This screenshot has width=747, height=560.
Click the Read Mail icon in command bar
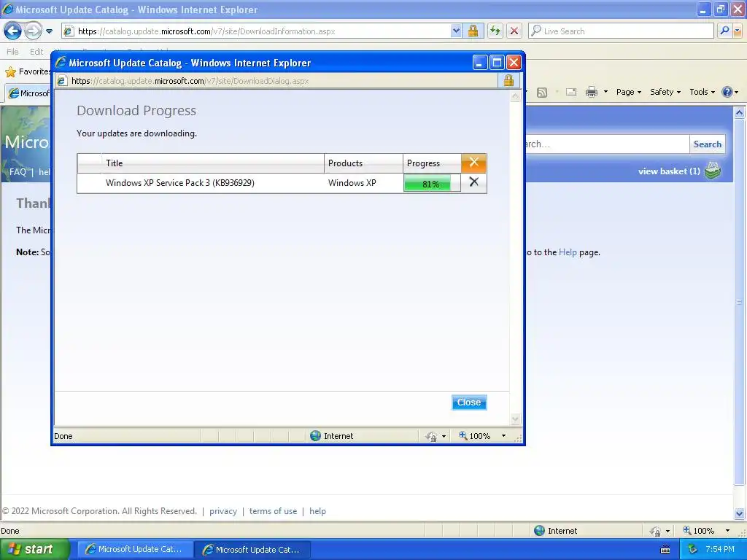click(x=571, y=93)
